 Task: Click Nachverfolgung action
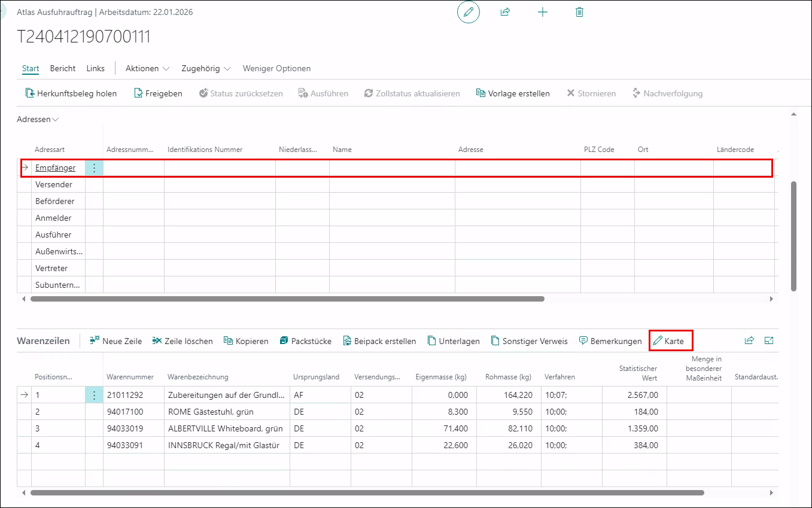point(667,93)
